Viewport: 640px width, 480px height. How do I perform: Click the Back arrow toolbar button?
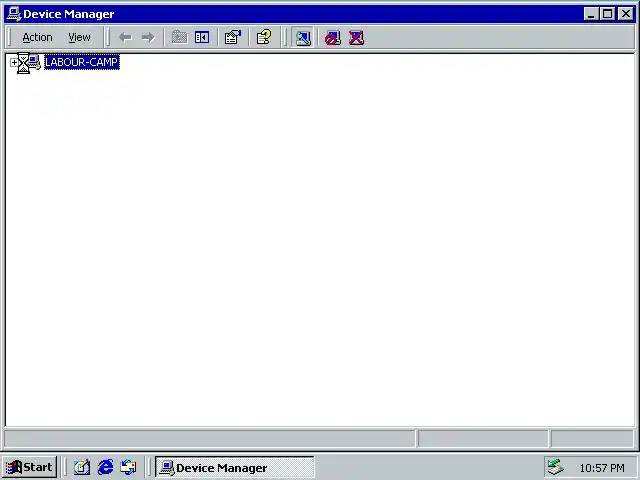[125, 38]
